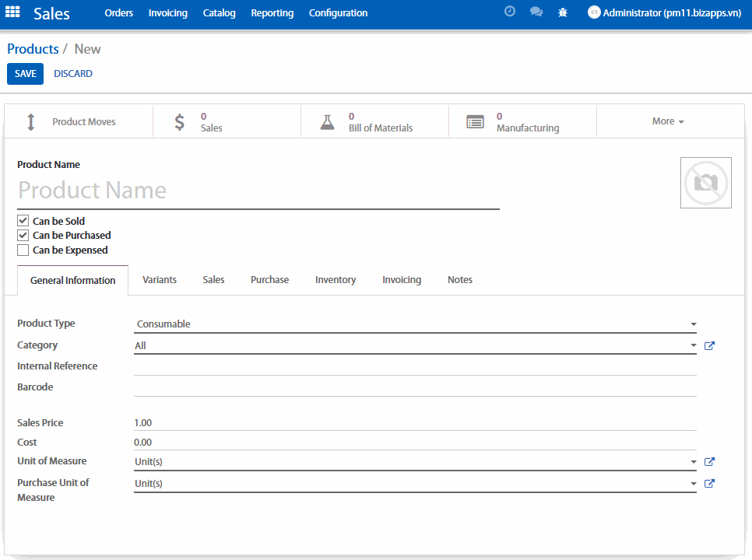Discard the new product form
This screenshot has width=752, height=560.
tap(73, 74)
